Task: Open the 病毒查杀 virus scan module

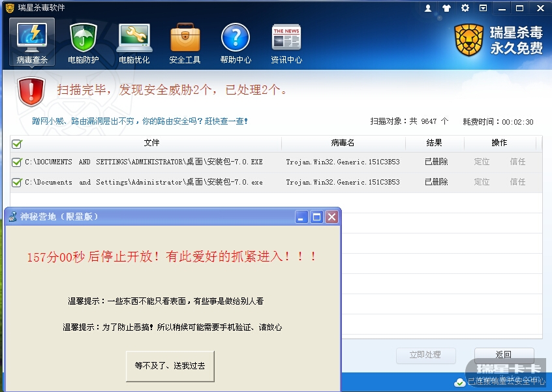Action: [32, 42]
